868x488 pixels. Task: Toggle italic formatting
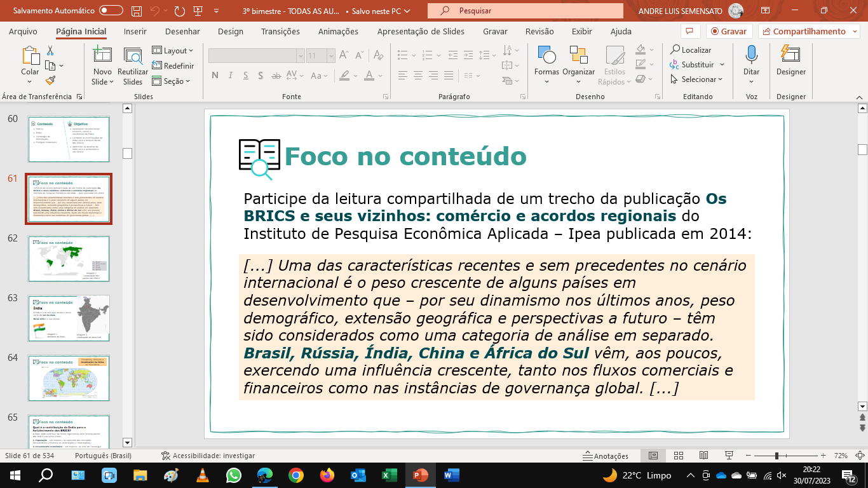point(232,76)
